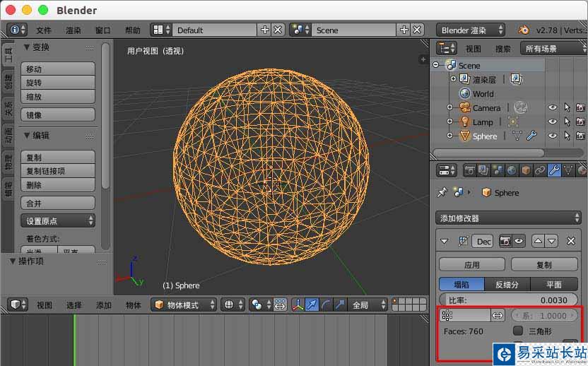Open the Modifiers wrench properties tab
This screenshot has height=366, width=588.
click(x=554, y=170)
